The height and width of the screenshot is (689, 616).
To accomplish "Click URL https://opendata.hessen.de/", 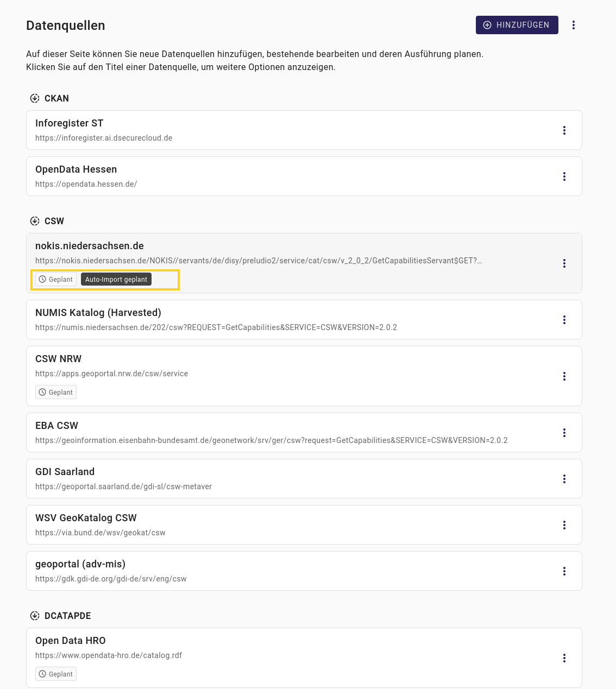I will coord(86,184).
